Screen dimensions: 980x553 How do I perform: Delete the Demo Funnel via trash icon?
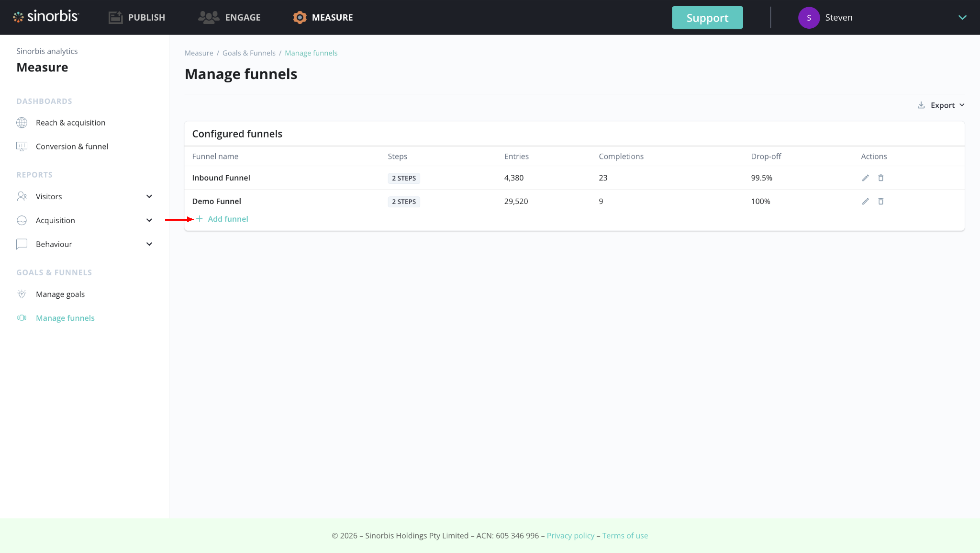coord(880,201)
